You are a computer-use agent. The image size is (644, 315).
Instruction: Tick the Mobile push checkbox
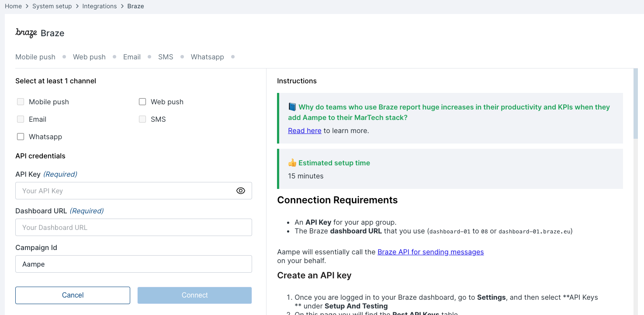21,102
